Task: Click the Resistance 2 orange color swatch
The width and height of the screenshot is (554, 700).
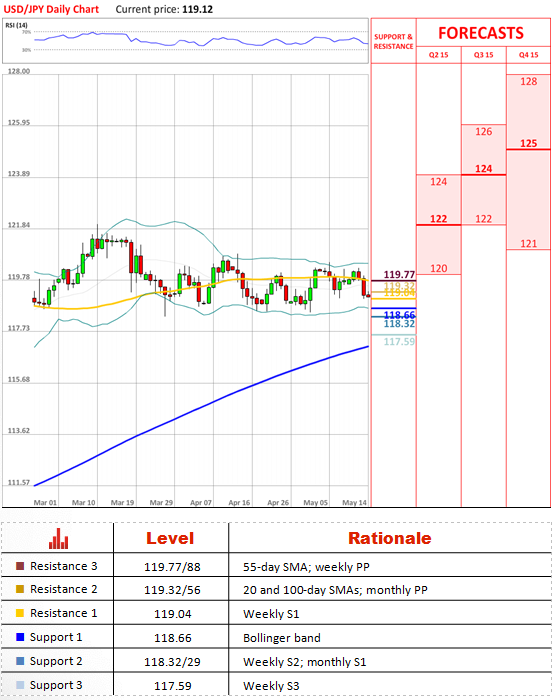Action: [20, 589]
